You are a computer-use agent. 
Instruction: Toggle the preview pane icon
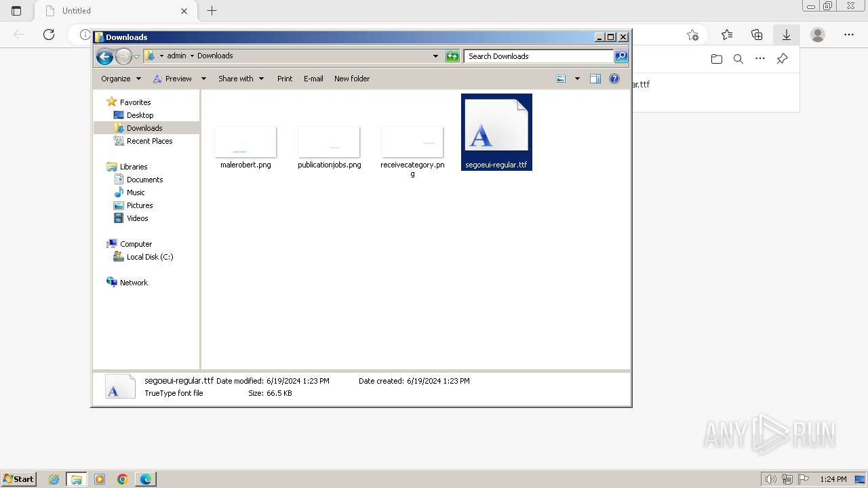coord(595,79)
